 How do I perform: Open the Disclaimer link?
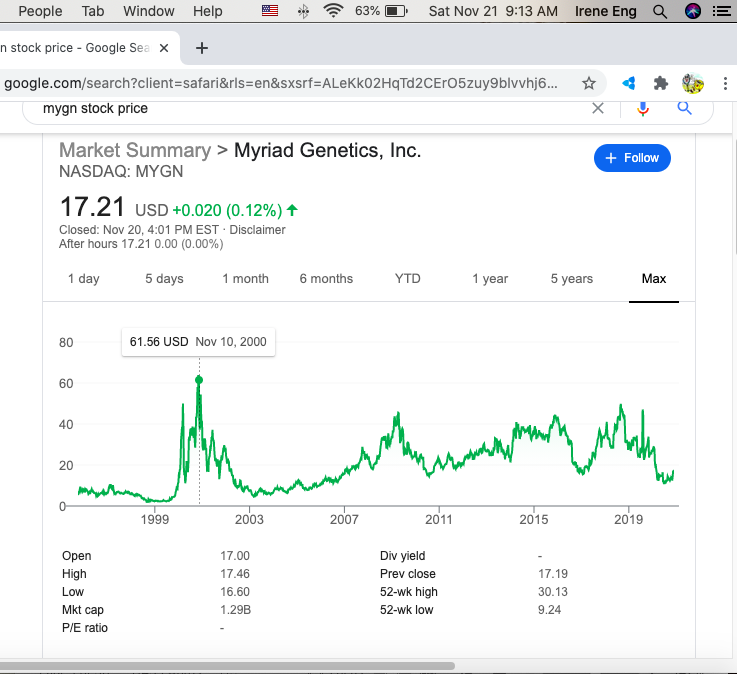(x=259, y=230)
